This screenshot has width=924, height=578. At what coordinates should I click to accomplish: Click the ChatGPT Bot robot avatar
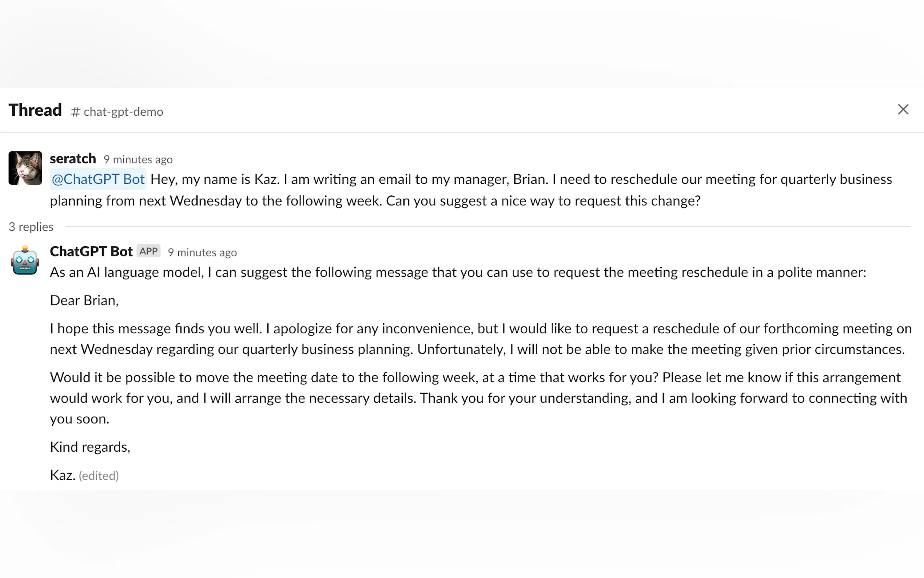tap(25, 261)
